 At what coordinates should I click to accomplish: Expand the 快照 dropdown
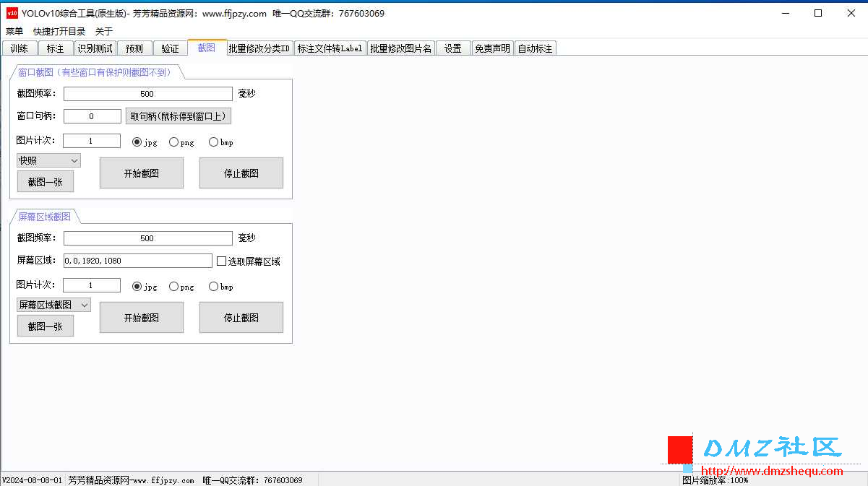pyautogui.click(x=48, y=160)
